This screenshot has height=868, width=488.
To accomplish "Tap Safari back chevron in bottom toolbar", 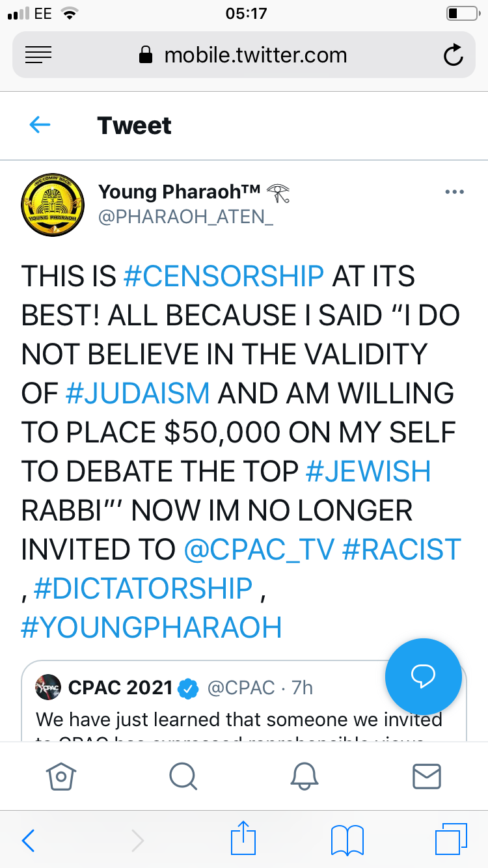I will pos(28,841).
